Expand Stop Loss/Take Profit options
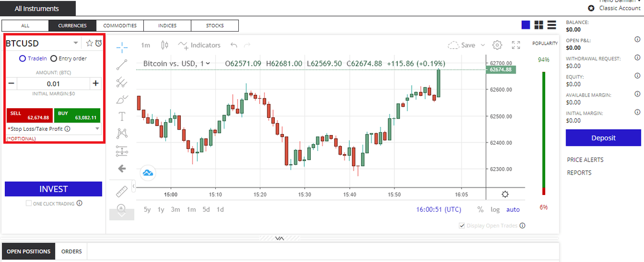 [x=97, y=129]
